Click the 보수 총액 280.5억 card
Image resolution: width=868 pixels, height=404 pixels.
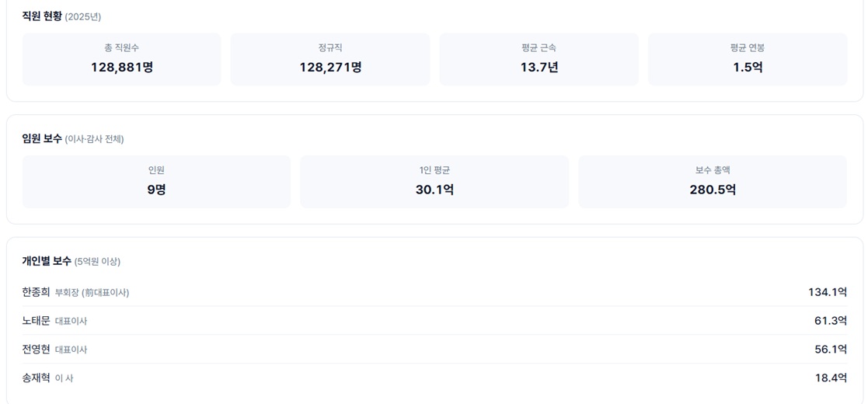[x=713, y=182]
